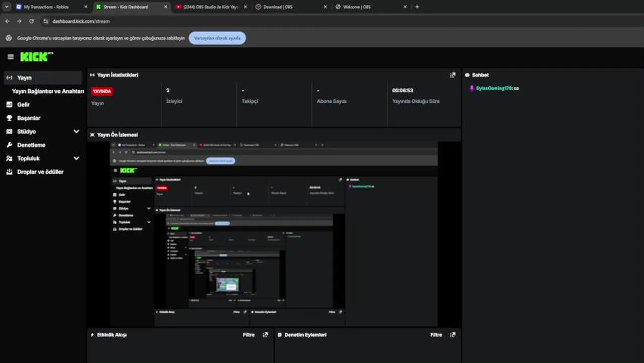Open Başarılar in the sidebar

[x=29, y=118]
